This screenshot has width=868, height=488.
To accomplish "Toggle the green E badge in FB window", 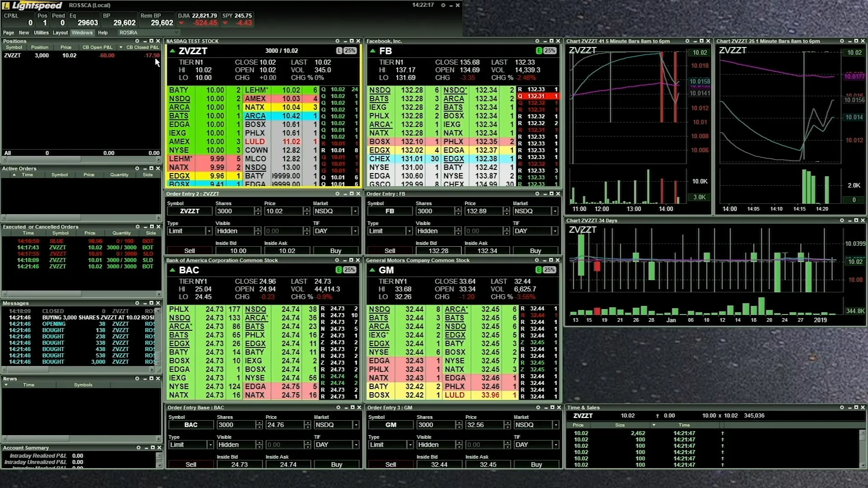I will click(539, 51).
